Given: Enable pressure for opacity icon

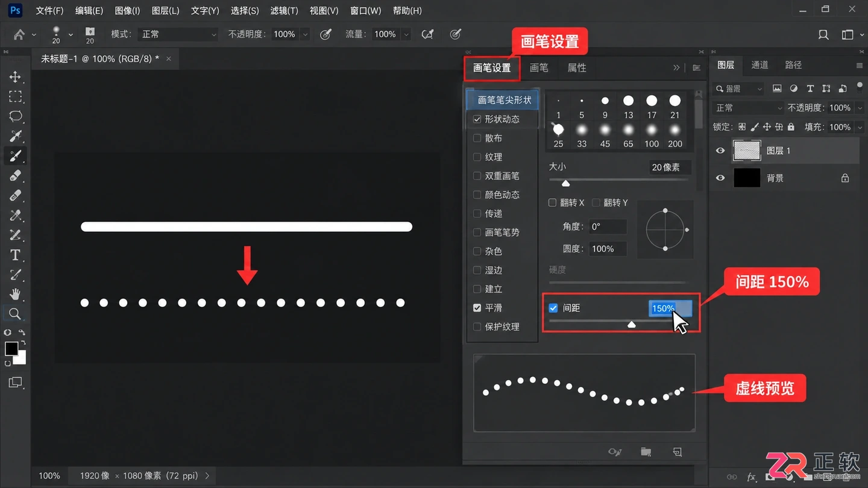Looking at the screenshot, I should (325, 34).
